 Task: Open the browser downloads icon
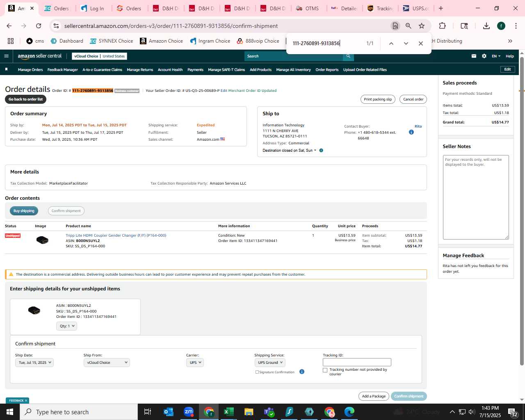coord(486,26)
